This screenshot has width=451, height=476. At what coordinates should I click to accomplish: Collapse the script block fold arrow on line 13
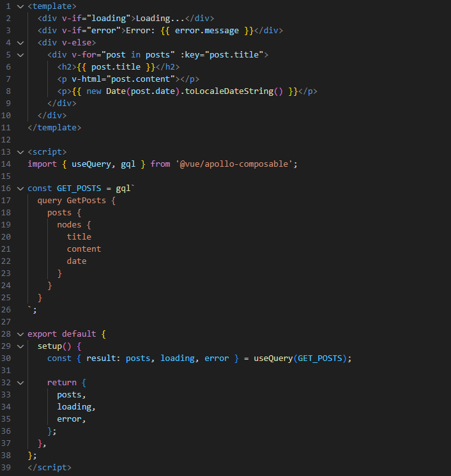[20, 151]
